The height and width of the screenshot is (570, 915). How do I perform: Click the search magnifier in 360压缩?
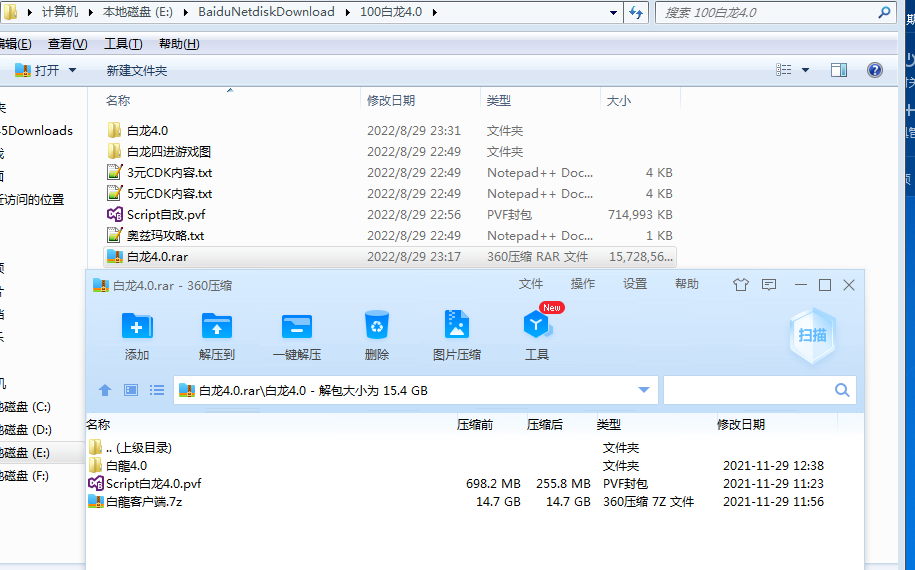[841, 390]
